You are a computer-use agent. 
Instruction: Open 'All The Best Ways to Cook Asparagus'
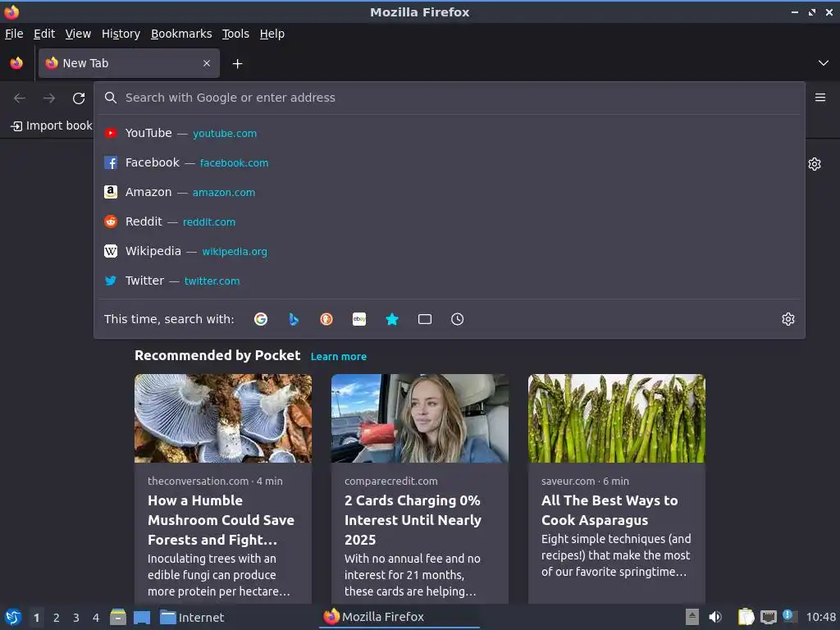(609, 510)
